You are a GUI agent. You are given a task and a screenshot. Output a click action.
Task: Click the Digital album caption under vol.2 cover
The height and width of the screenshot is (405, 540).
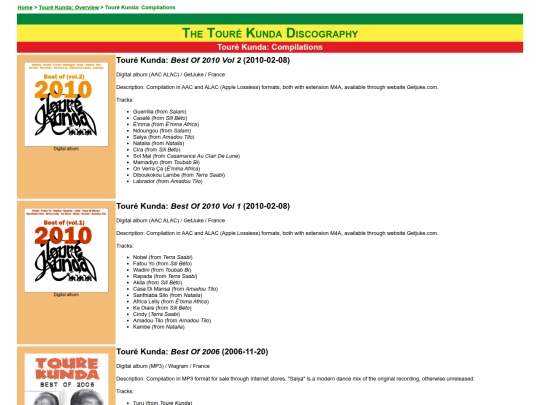pyautogui.click(x=66, y=149)
